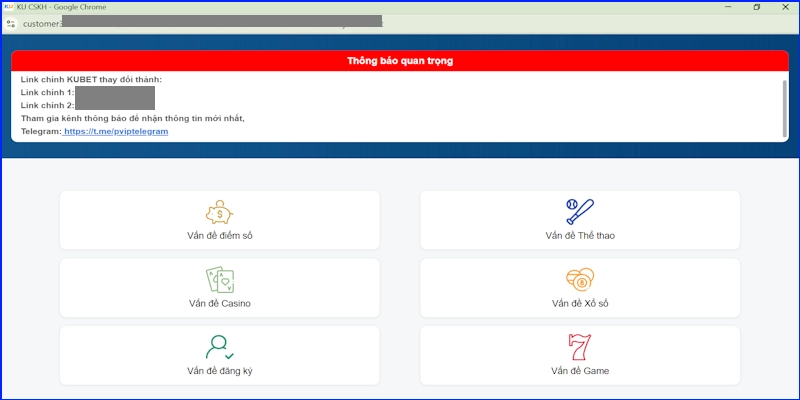Click the user checkmark registration icon
800x400 pixels.
pyautogui.click(x=219, y=347)
